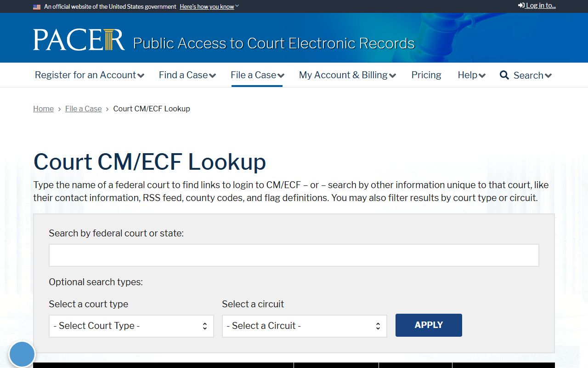
Task: Click the Court CM/ECF Lookup breadcrumb text
Action: pos(152,109)
